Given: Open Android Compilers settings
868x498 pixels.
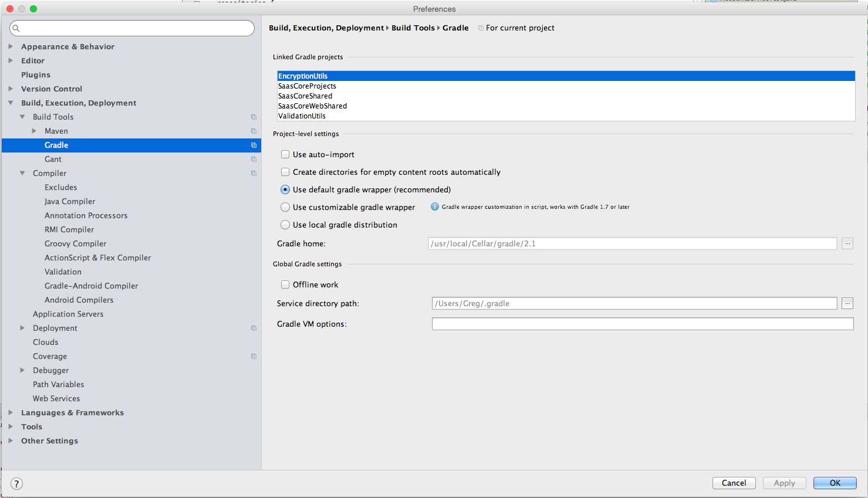Looking at the screenshot, I should (x=79, y=300).
